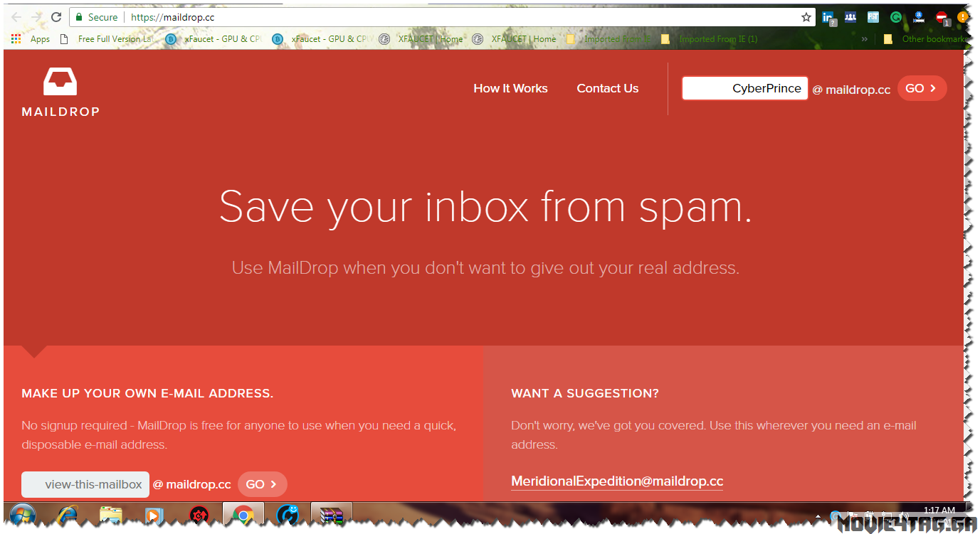Click the 'MAKE UP YOUR OWN E-MAIL ADDRESS.' heading

pos(147,393)
